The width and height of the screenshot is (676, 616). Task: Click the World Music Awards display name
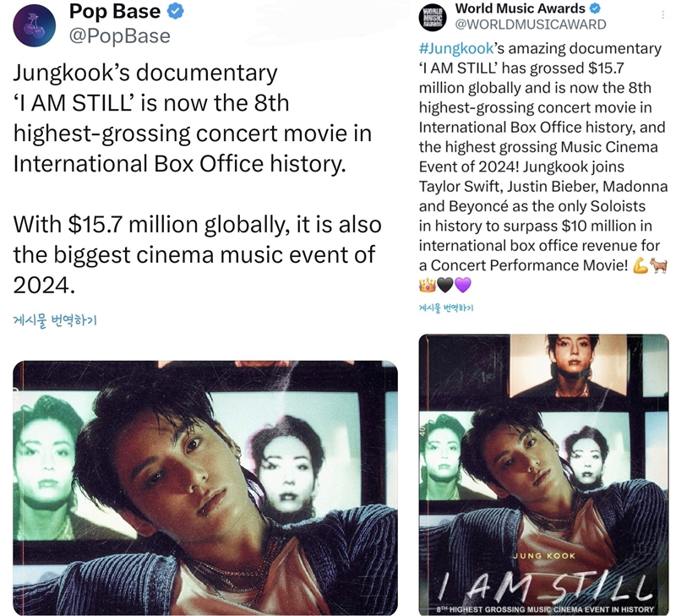pos(520,8)
